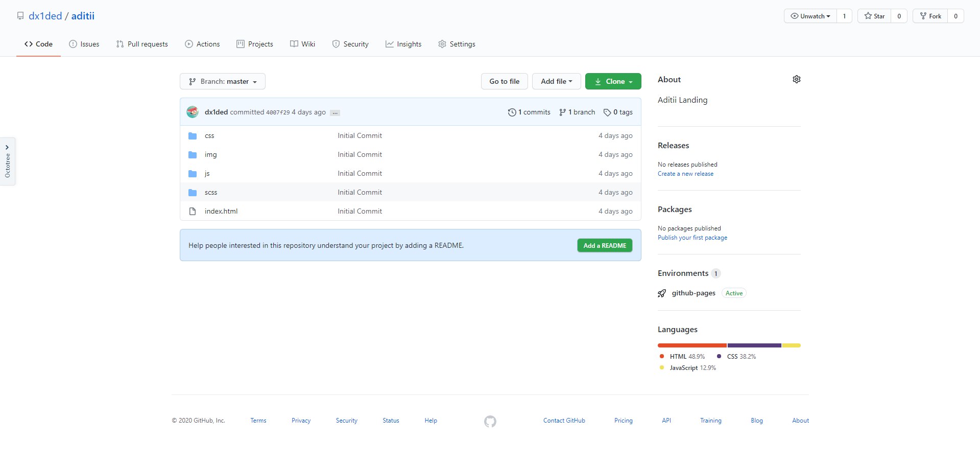Viewport: 980px width, 465px height.
Task: Click the HTML 48.9% language entry
Action: point(682,357)
